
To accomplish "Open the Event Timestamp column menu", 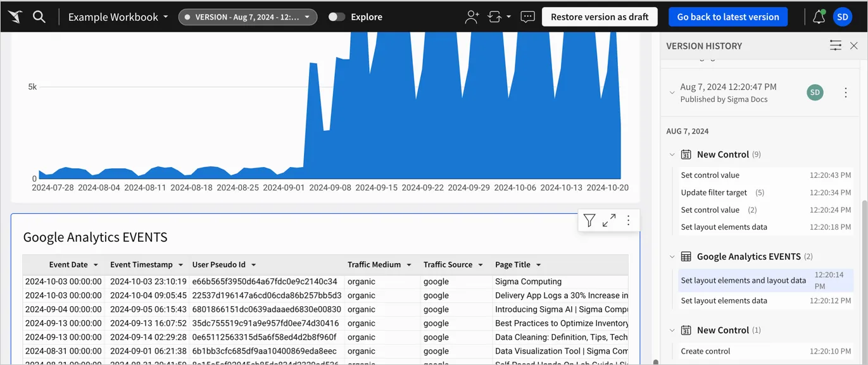I will click(x=180, y=265).
